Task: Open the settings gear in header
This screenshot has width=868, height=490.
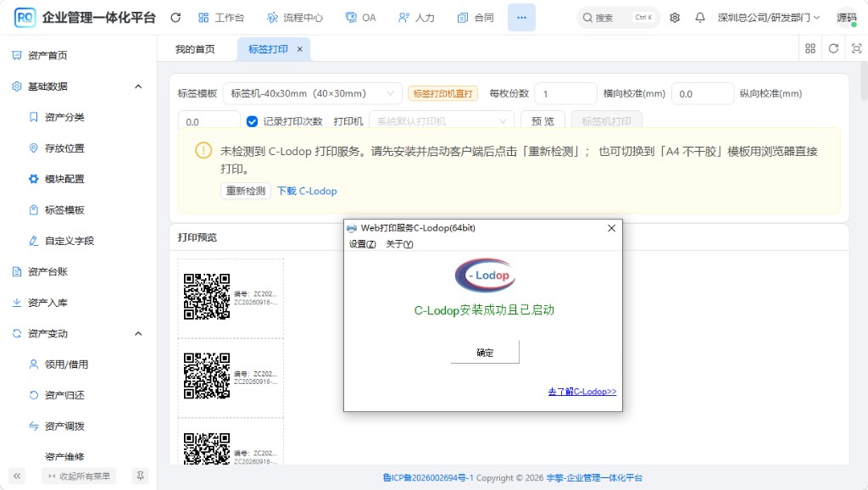Action: [x=674, y=18]
